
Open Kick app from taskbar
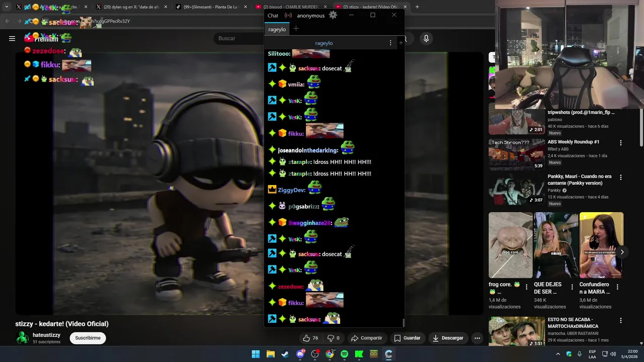tap(359, 354)
